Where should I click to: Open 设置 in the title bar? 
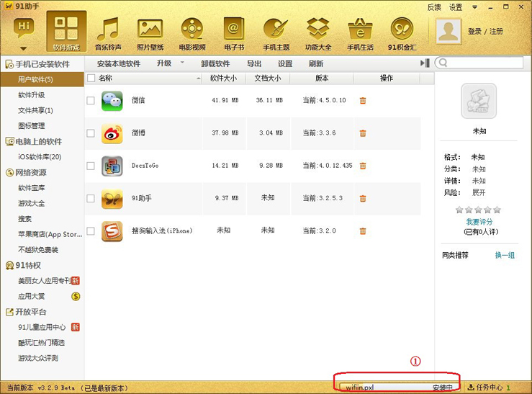click(x=456, y=7)
